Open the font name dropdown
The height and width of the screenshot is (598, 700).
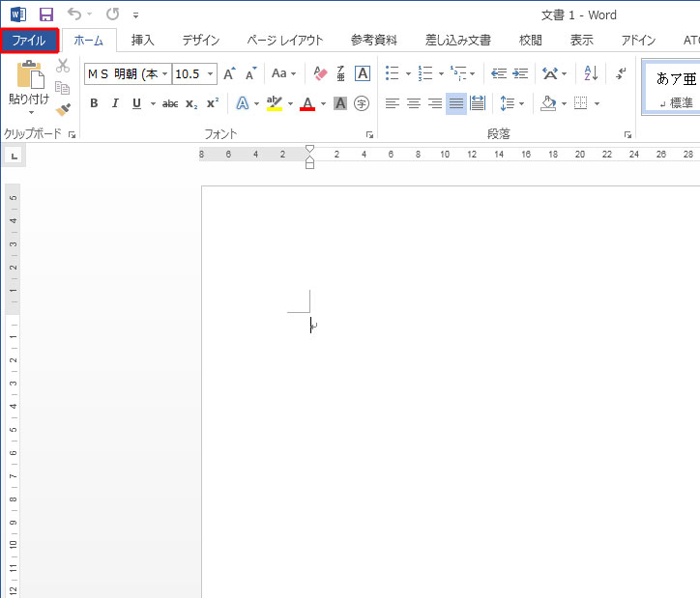click(164, 74)
